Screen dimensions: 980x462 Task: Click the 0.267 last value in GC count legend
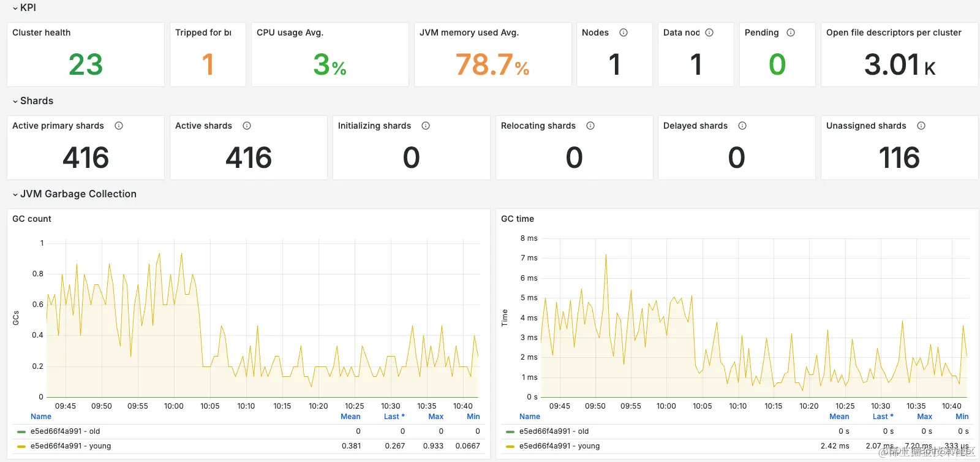pyautogui.click(x=395, y=446)
